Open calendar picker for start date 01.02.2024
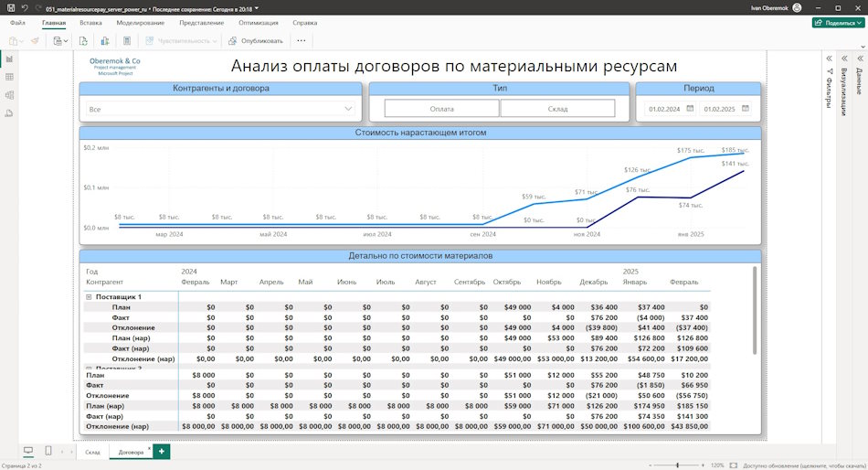This screenshot has height=470, width=868. [690, 109]
